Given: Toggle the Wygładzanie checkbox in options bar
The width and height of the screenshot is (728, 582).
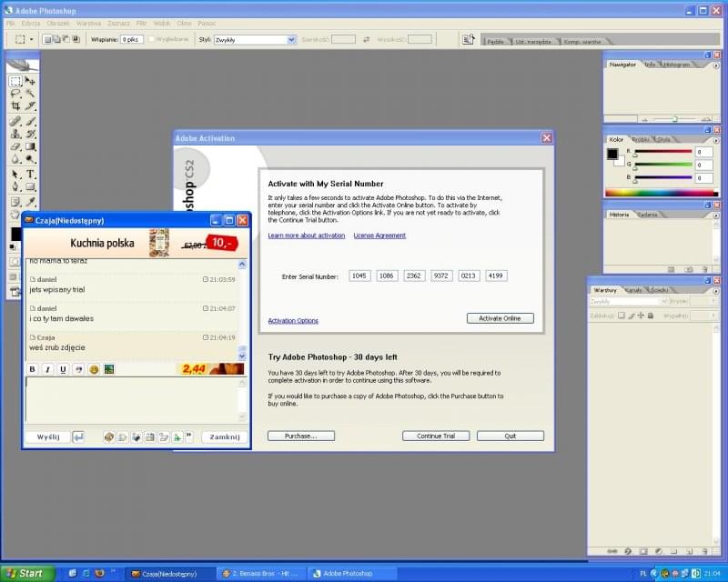Looking at the screenshot, I should (151, 39).
